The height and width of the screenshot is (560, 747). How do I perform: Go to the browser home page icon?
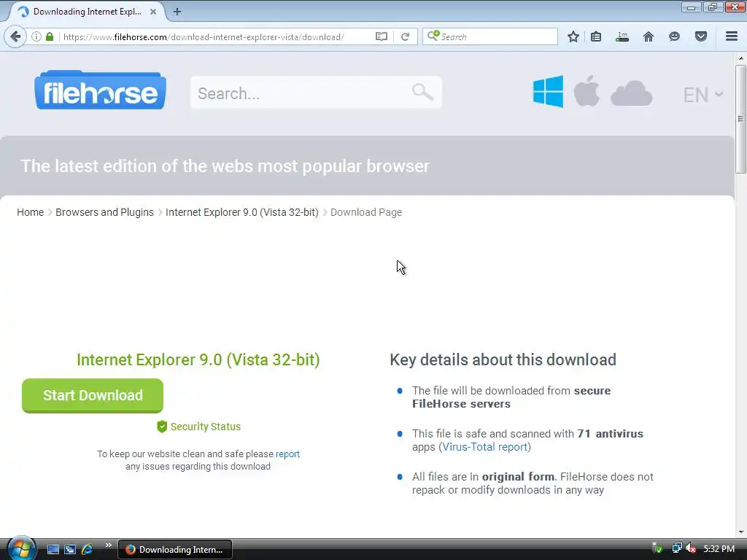click(649, 36)
